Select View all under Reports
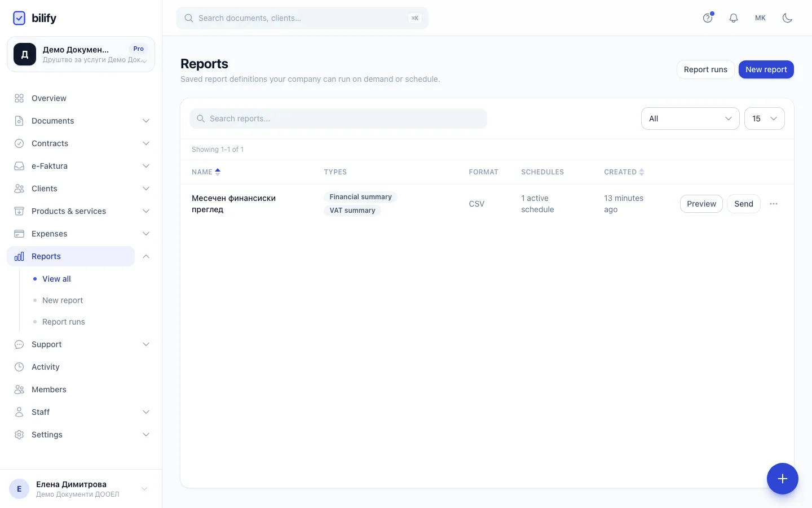 tap(56, 279)
